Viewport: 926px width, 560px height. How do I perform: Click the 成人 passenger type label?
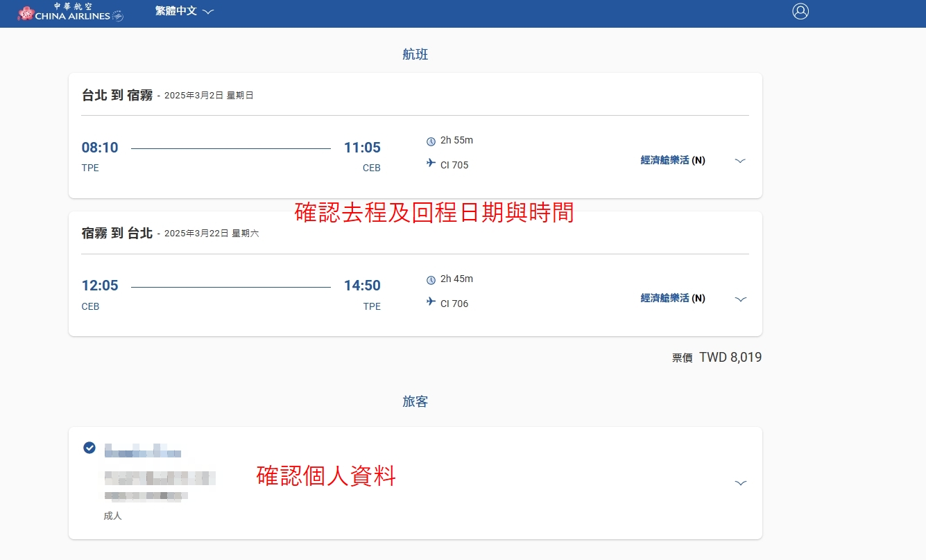coord(112,516)
